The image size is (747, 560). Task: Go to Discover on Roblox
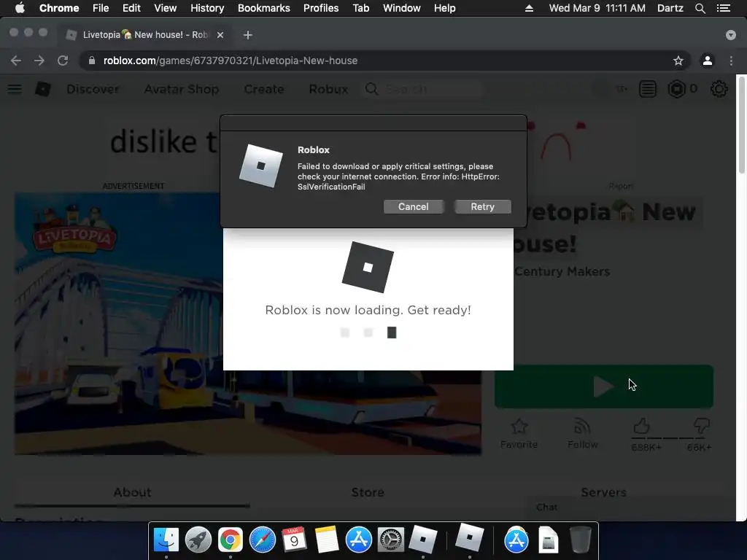pos(93,89)
